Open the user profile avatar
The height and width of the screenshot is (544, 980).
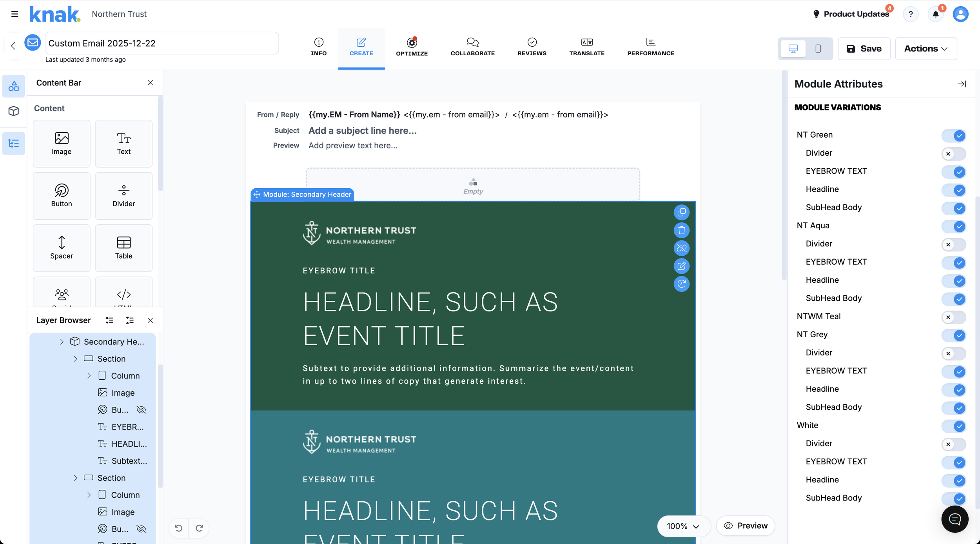960,14
